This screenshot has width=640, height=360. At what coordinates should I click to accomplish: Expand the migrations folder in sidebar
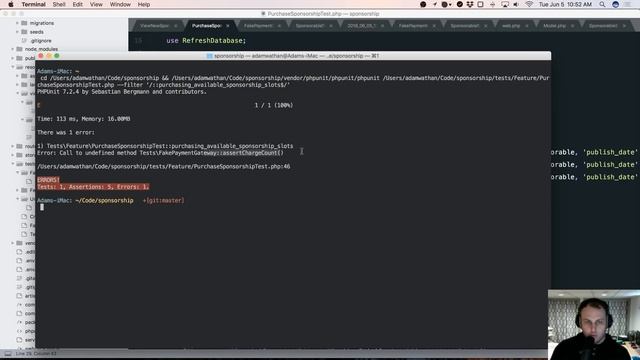17,23
